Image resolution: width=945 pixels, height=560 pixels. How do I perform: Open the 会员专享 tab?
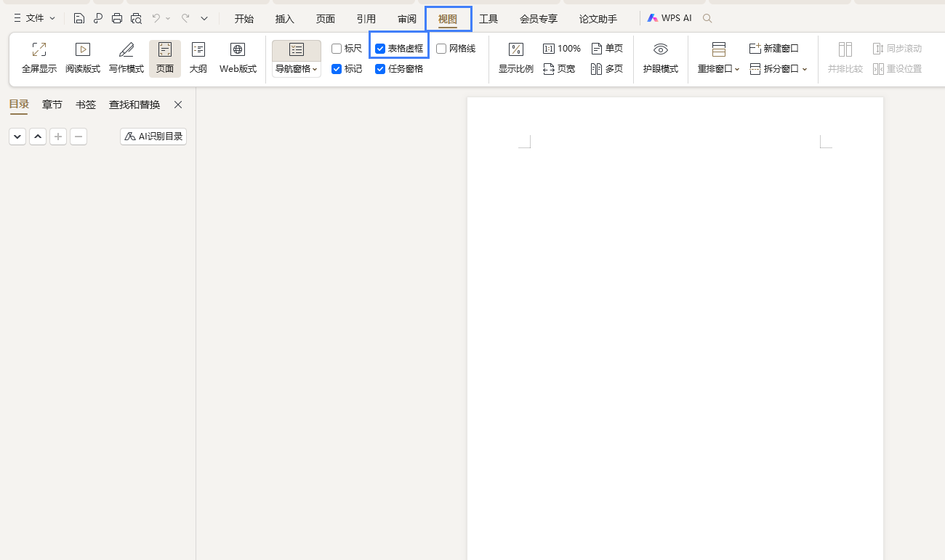[x=539, y=19]
